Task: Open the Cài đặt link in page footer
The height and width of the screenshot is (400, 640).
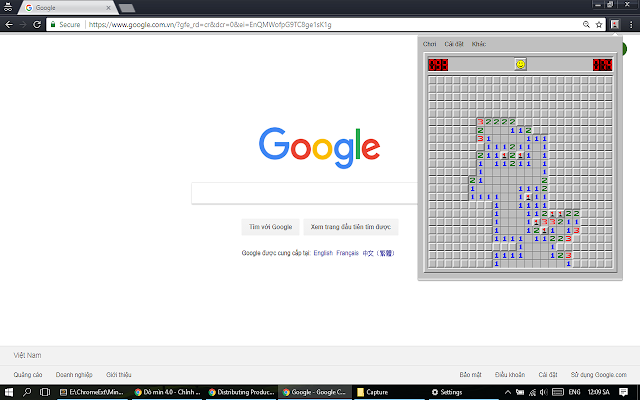Action: pos(548,375)
